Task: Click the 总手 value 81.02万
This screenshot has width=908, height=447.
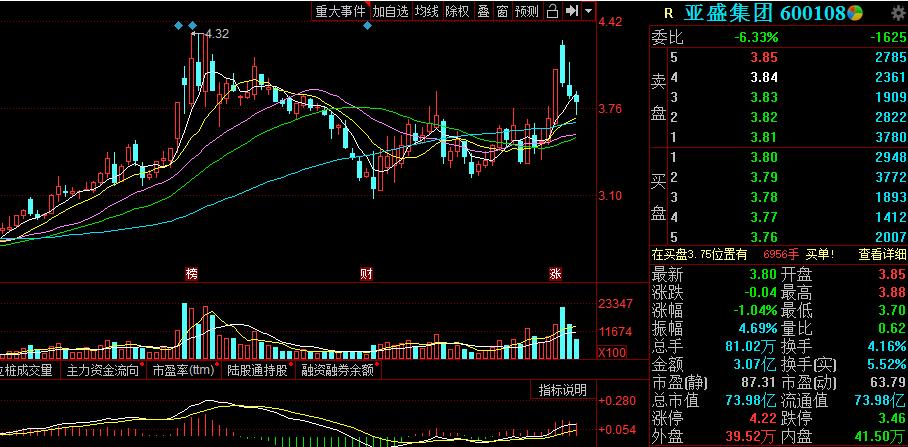Action: [752, 346]
